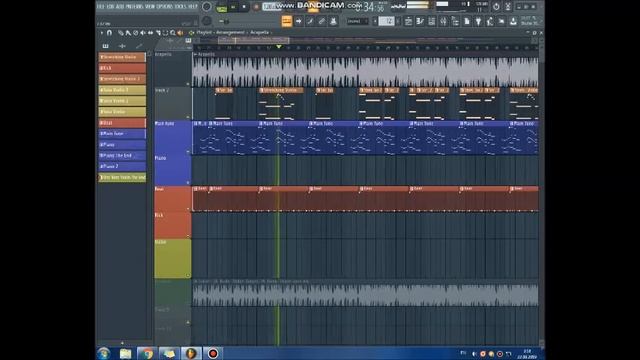Screen dimensions: 640x360
Task: Select the top pattern in the picker list
Action: 122,57
